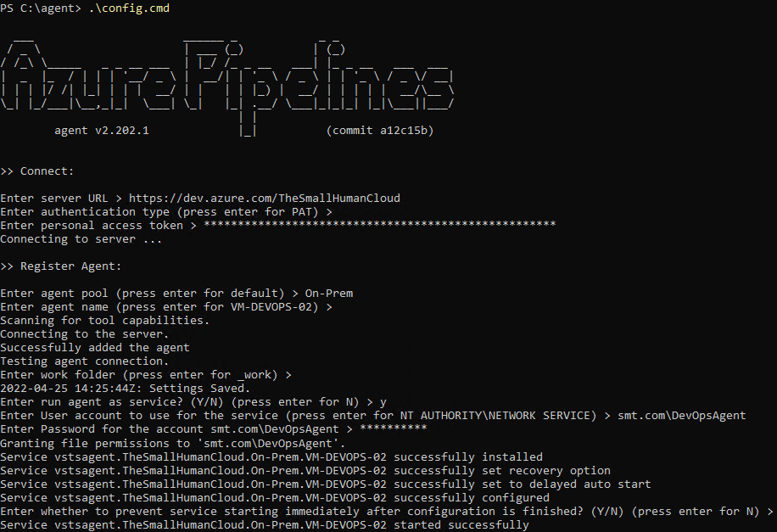The width and height of the screenshot is (777, 532).
Task: Click the 'y' answer for run as service
Action: pyautogui.click(x=383, y=401)
